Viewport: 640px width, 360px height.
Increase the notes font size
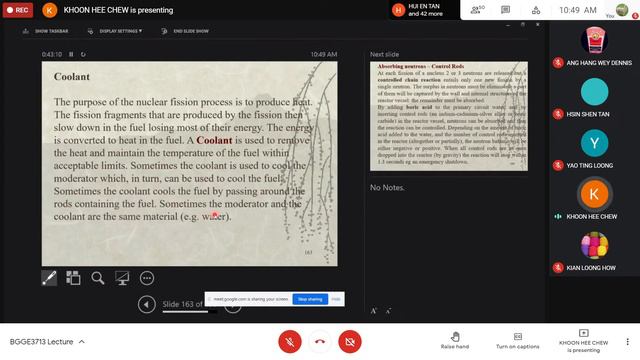pos(373,311)
